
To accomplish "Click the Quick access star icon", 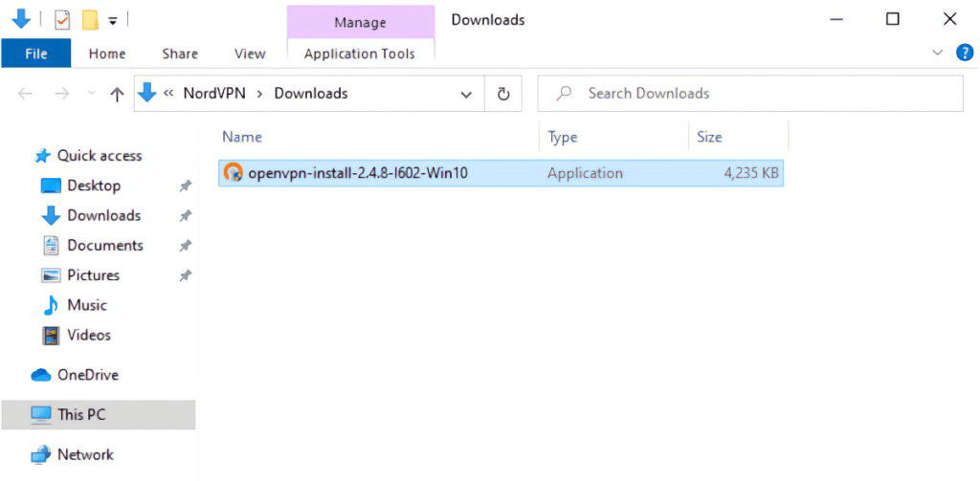I will 42,156.
